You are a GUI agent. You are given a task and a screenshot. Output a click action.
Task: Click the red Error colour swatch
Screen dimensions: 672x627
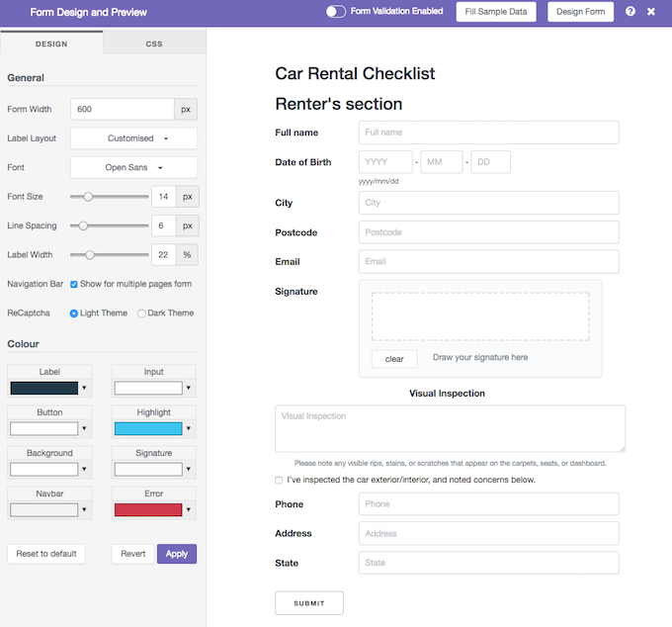(148, 510)
